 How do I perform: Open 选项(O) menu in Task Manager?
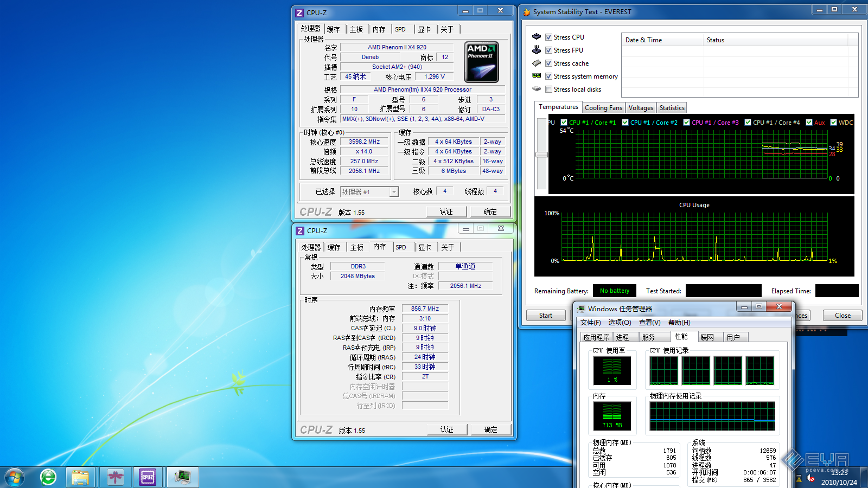point(620,322)
